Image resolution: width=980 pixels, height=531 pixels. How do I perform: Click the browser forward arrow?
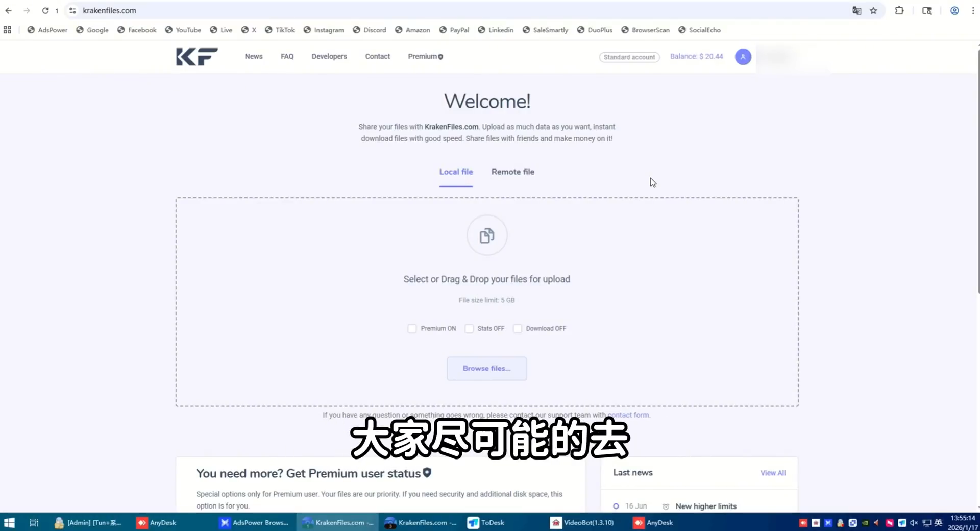[27, 10]
